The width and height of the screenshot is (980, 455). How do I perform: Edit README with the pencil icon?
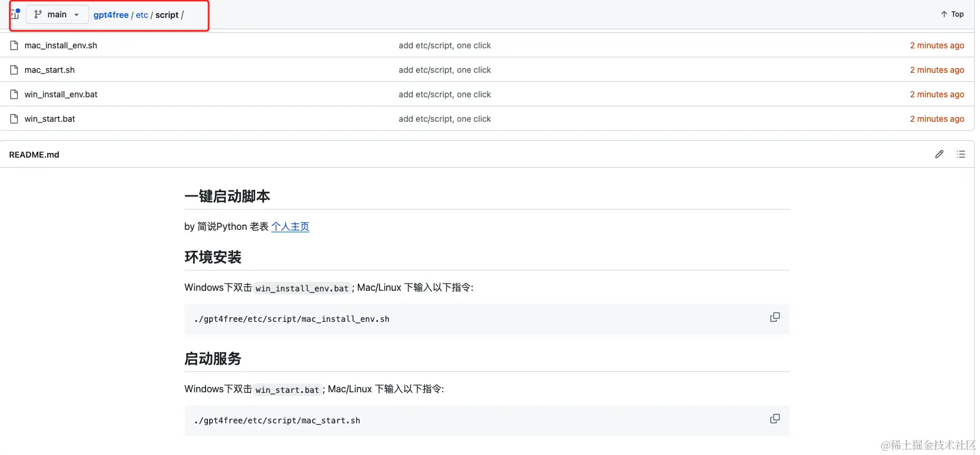(939, 154)
